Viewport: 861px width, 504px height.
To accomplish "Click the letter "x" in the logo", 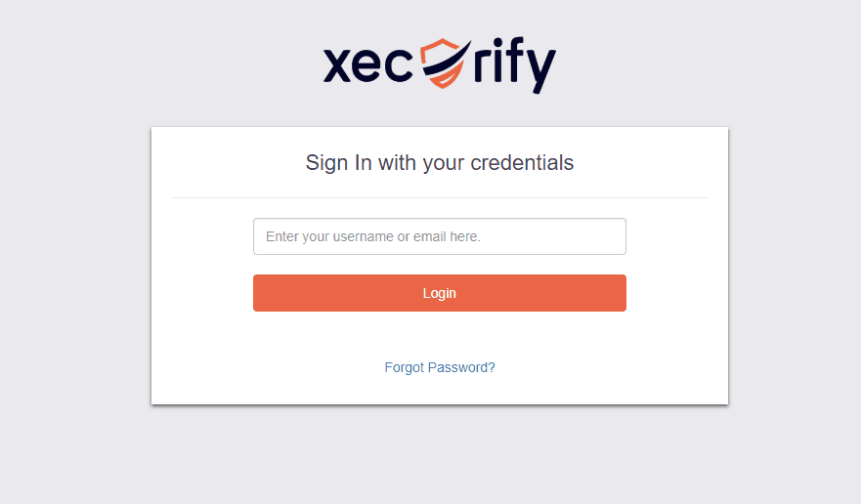I will [x=338, y=64].
